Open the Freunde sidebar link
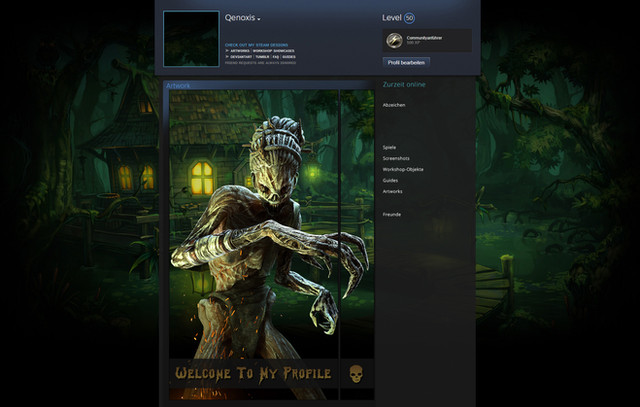 tap(391, 214)
